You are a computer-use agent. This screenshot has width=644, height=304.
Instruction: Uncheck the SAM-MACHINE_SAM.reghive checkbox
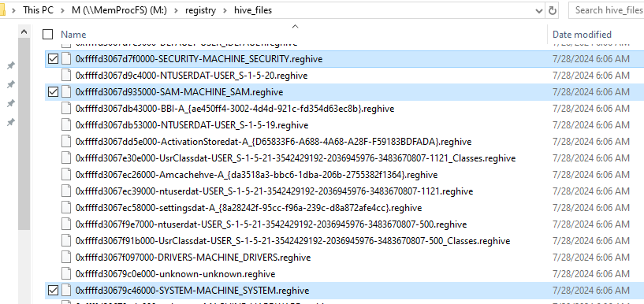[x=53, y=92]
